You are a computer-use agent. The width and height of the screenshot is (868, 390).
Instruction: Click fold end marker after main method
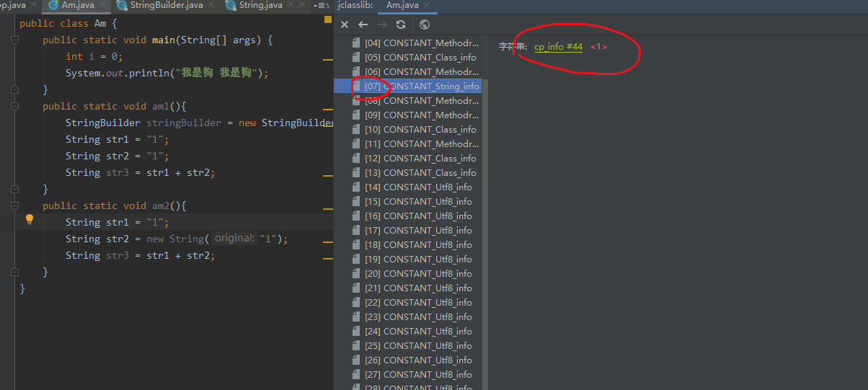[x=14, y=89]
